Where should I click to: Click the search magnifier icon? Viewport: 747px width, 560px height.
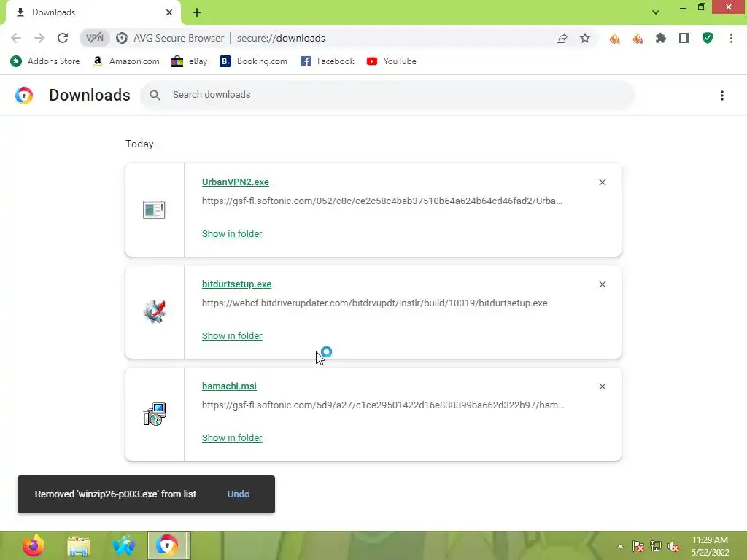tap(155, 95)
